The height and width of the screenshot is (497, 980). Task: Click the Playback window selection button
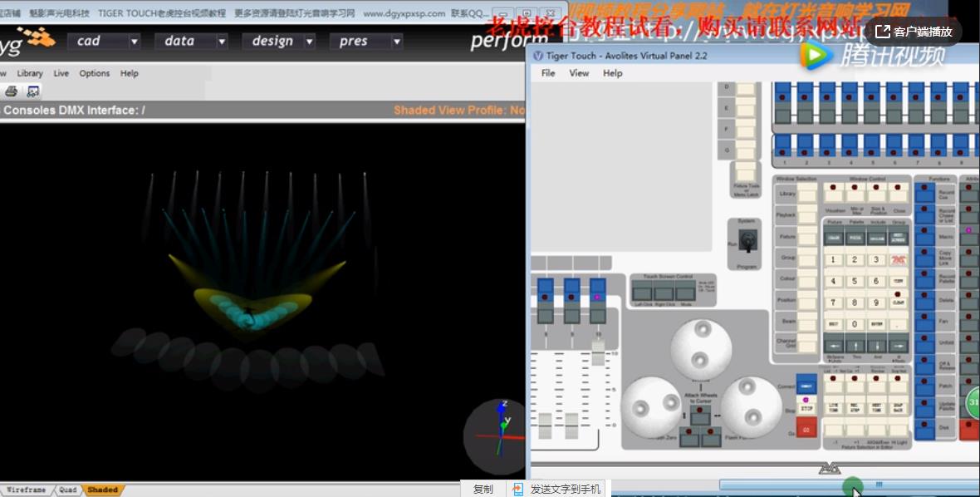coord(807,214)
